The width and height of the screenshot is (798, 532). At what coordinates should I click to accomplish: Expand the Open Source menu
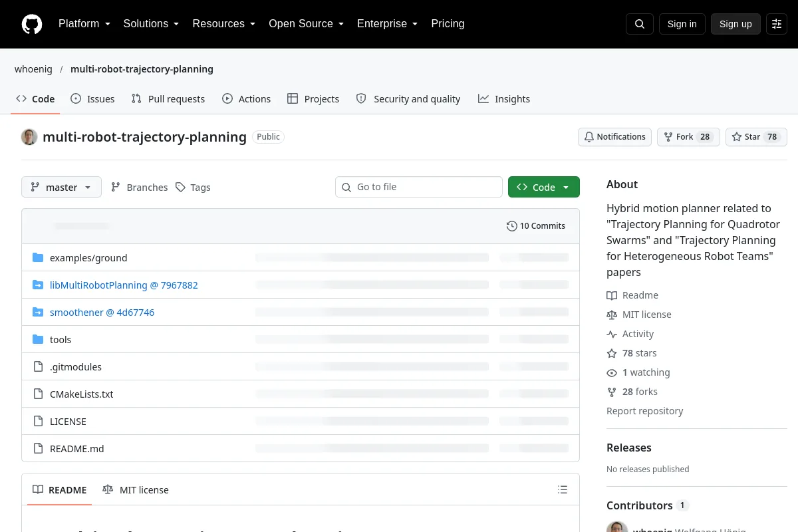point(306,24)
